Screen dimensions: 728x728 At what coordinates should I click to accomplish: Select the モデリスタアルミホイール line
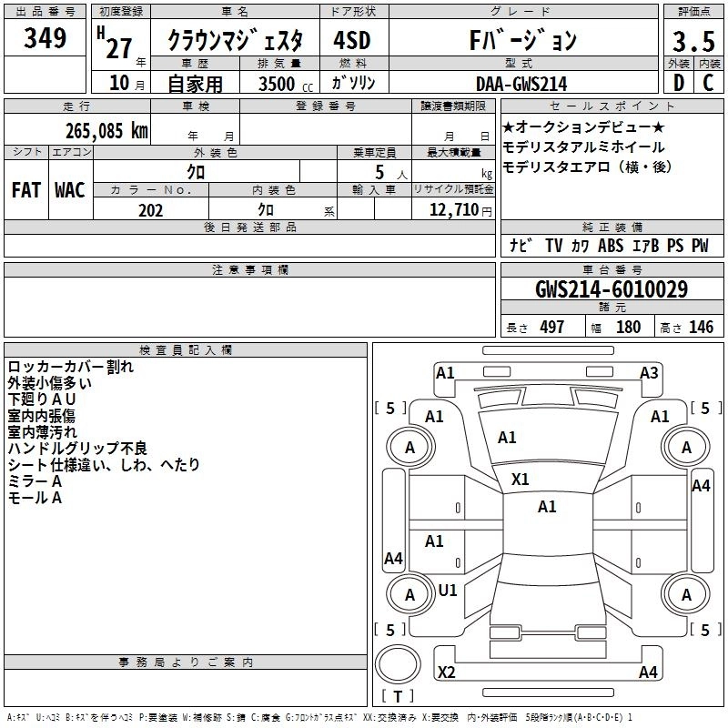583,147
